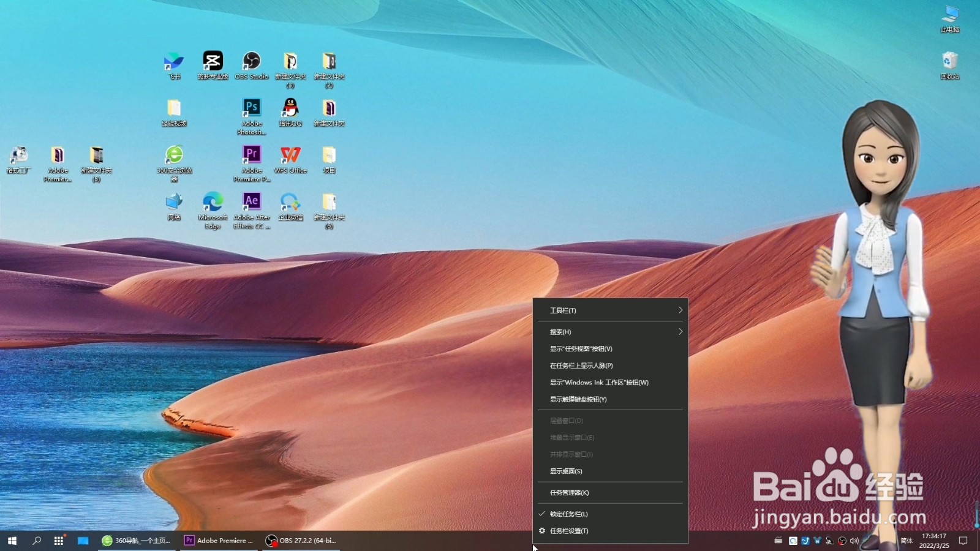Open the 新建文件夹 (6) folder
The image size is (980, 551).
click(x=329, y=211)
